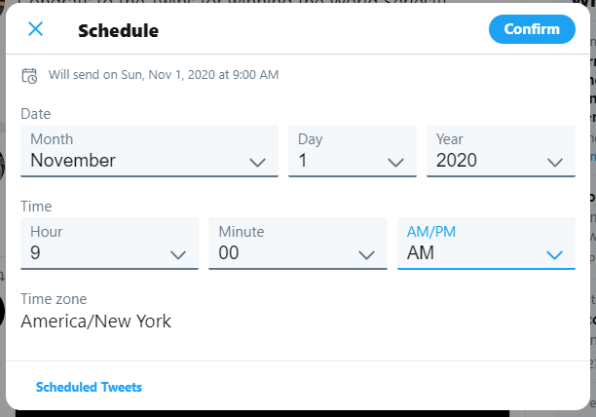Open the Year dropdown showing 2020

501,151
